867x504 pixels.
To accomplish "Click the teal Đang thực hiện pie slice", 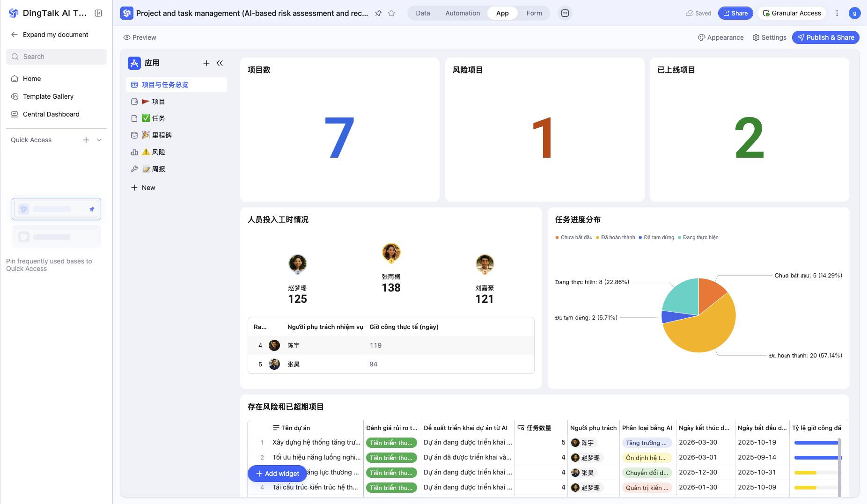I will 683,298.
